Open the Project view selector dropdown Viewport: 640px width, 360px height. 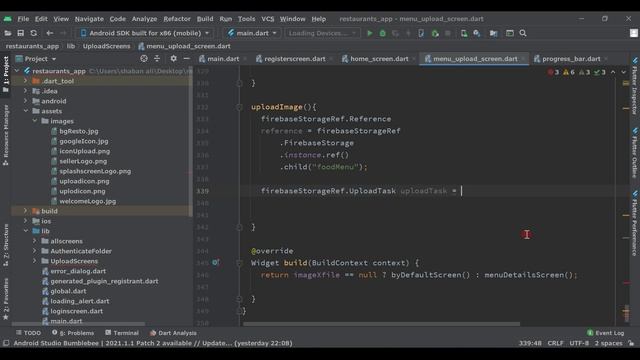pos(36,59)
